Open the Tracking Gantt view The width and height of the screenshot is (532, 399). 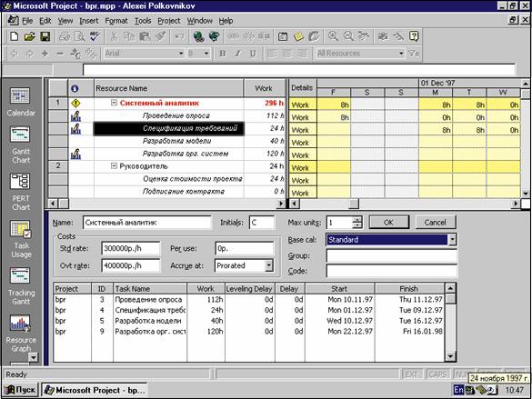[x=20, y=286]
